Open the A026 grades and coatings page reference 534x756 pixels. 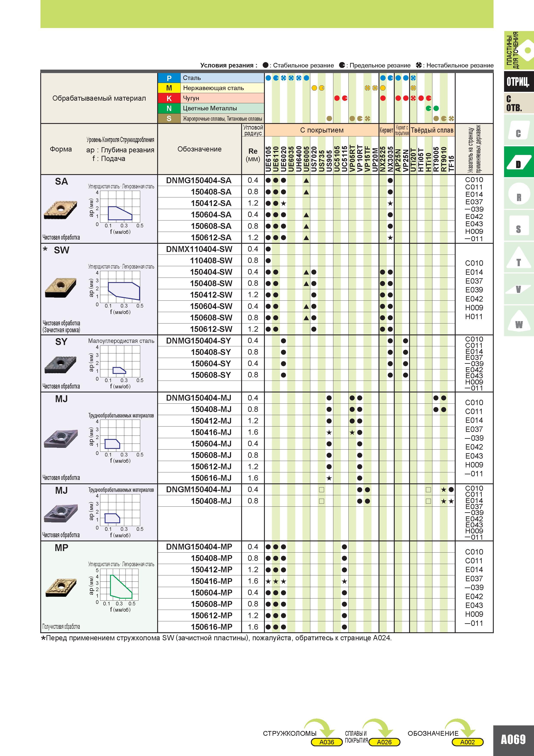pos(384,742)
